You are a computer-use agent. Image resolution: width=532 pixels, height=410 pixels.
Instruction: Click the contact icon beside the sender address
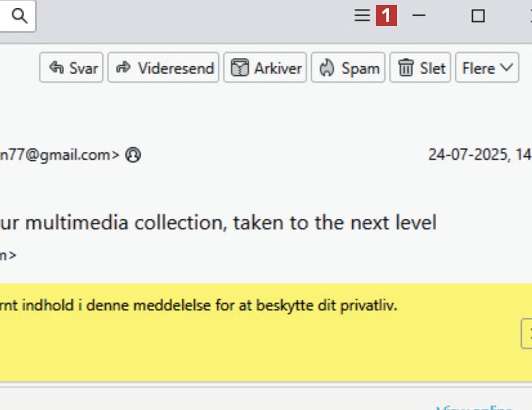coord(133,155)
